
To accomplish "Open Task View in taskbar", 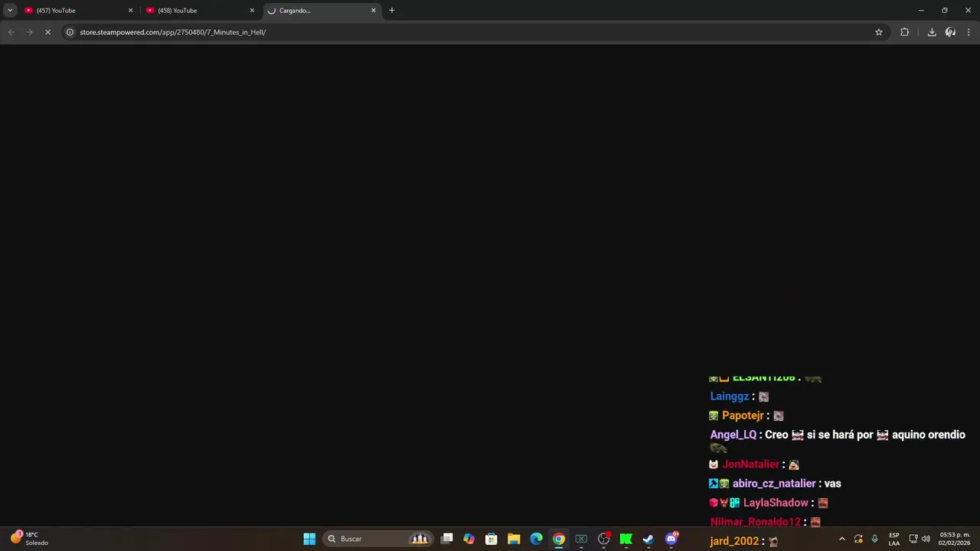I will (x=447, y=539).
